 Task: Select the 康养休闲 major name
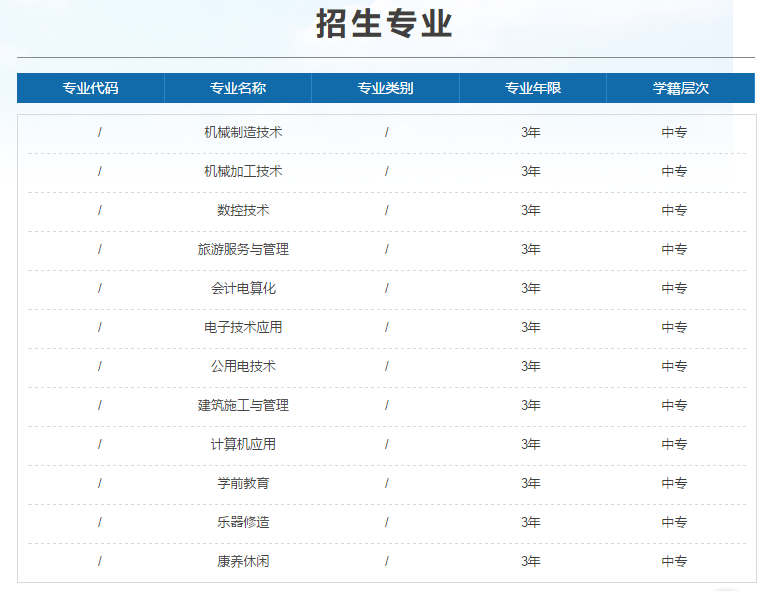(243, 562)
